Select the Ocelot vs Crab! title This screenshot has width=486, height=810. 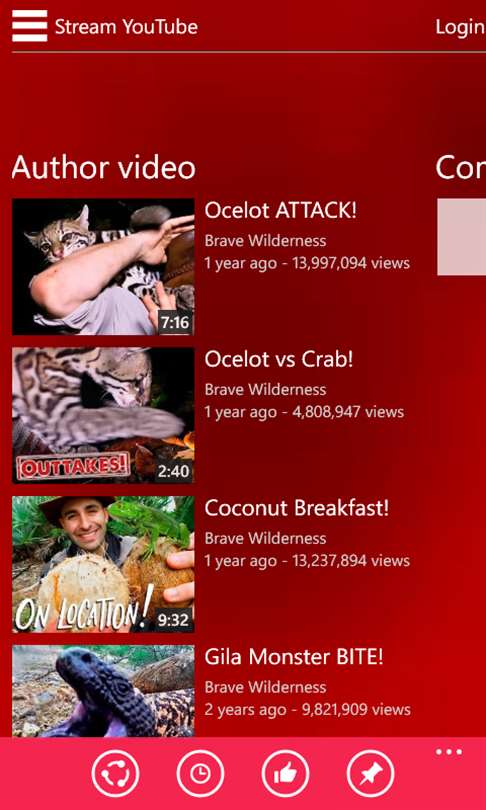click(279, 359)
